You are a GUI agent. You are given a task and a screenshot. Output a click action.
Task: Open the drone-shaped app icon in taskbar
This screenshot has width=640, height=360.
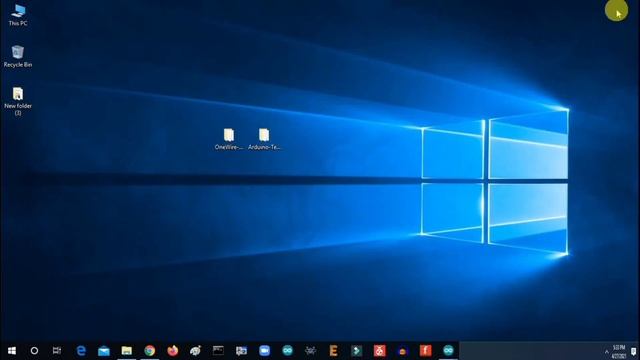[x=310, y=351]
